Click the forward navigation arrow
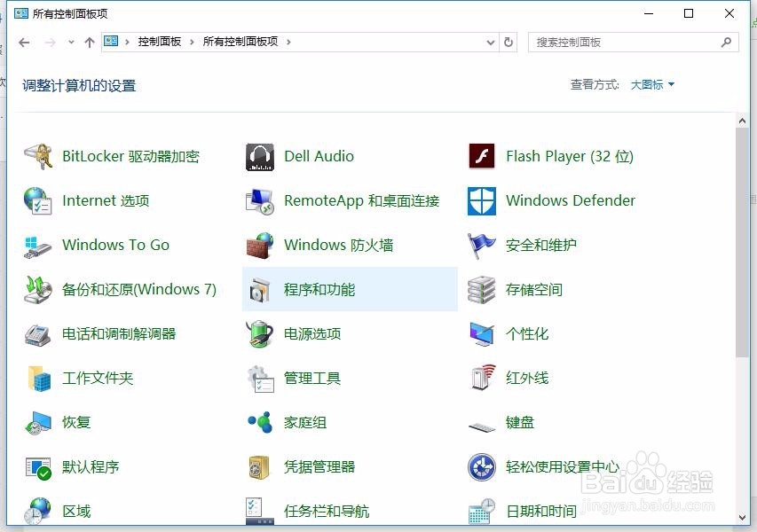 tap(50, 43)
